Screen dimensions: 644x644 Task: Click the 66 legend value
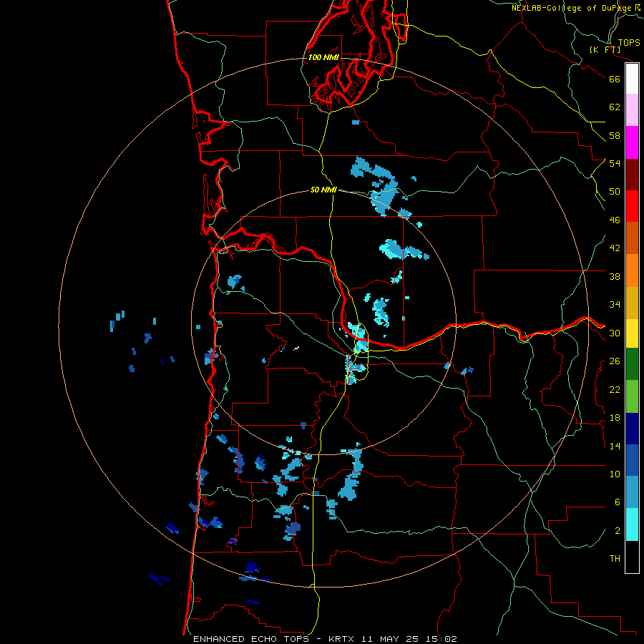coord(615,79)
